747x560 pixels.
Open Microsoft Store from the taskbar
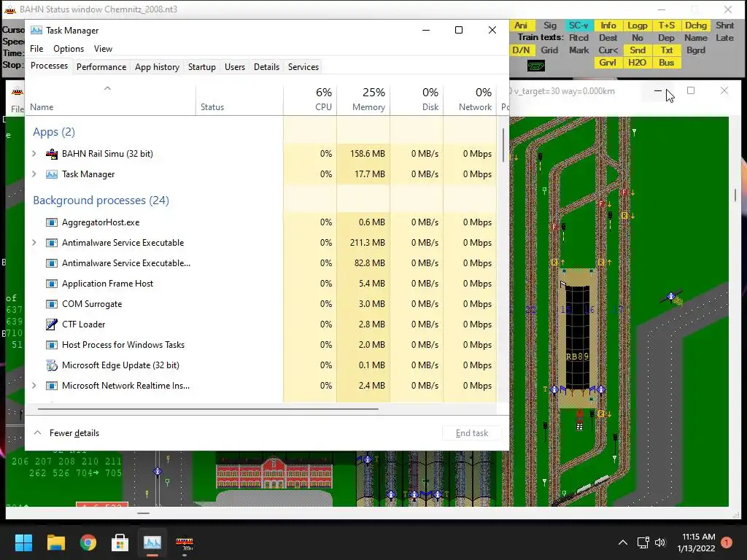pos(120,542)
